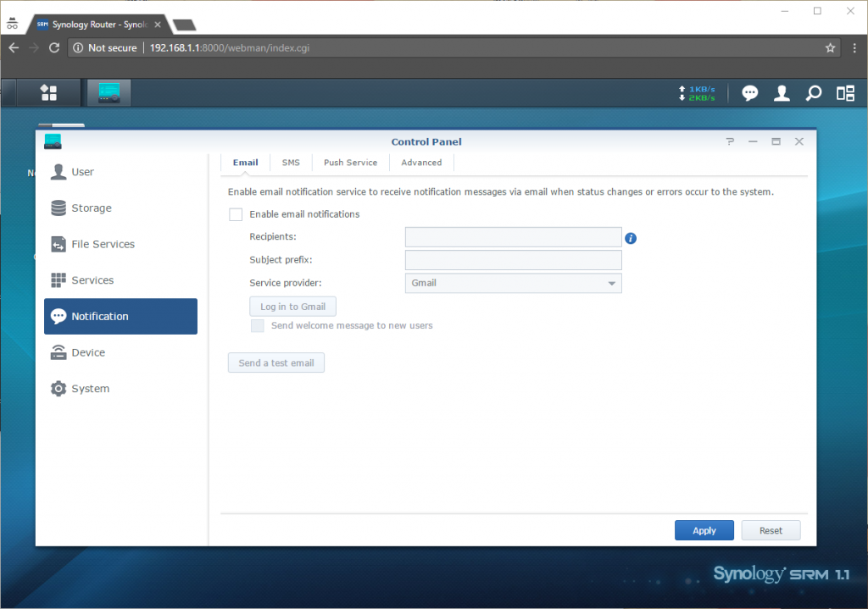Viewport: 868px width, 609px height.
Task: Open the user options person icon
Action: tap(782, 93)
